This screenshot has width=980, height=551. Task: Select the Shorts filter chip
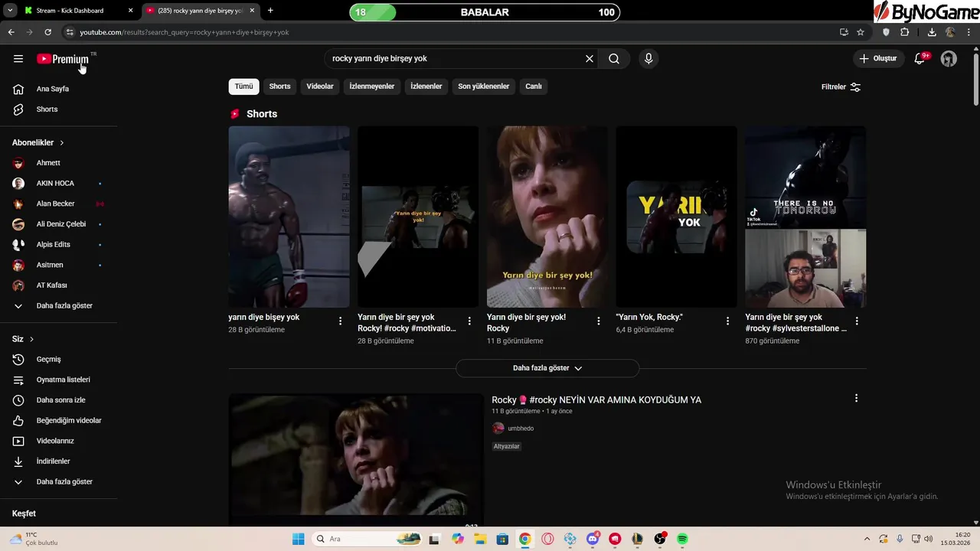click(x=279, y=86)
